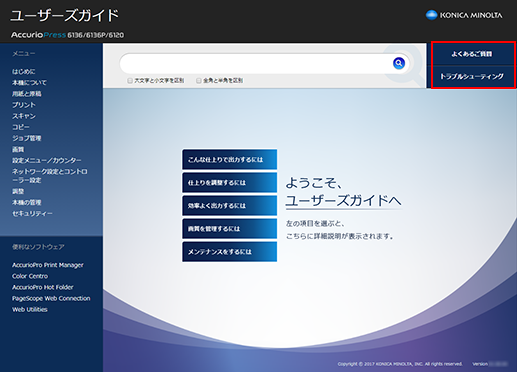This screenshot has width=517, height=372.
Task: Go to スキャン menu item
Action: pos(24,116)
